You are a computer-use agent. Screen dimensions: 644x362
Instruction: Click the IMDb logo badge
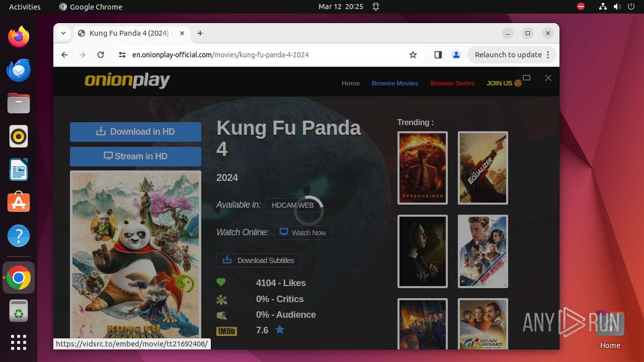[226, 331]
